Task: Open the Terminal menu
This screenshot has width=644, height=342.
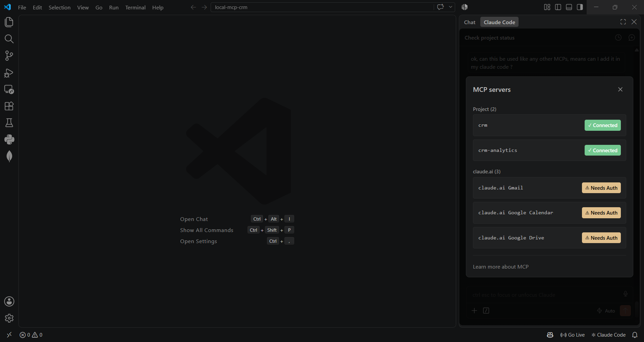Action: click(x=135, y=7)
